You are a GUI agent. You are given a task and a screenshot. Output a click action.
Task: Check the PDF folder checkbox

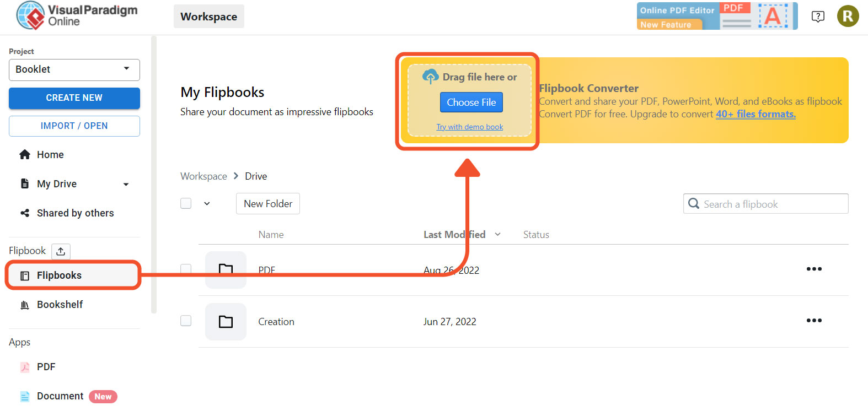point(186,269)
